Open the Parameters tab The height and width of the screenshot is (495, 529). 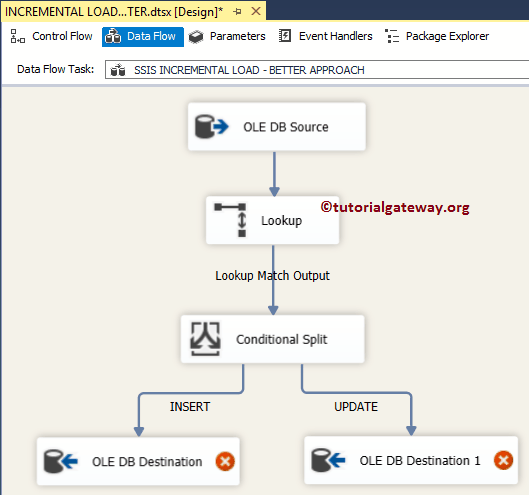coord(227,36)
